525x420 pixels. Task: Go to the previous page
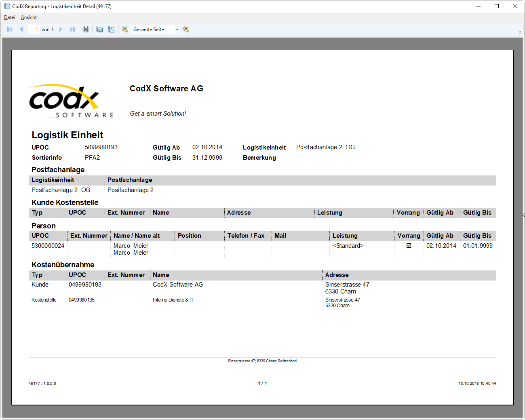click(21, 29)
